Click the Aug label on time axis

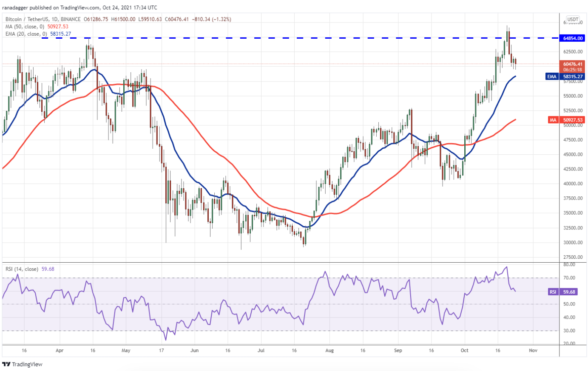click(330, 351)
